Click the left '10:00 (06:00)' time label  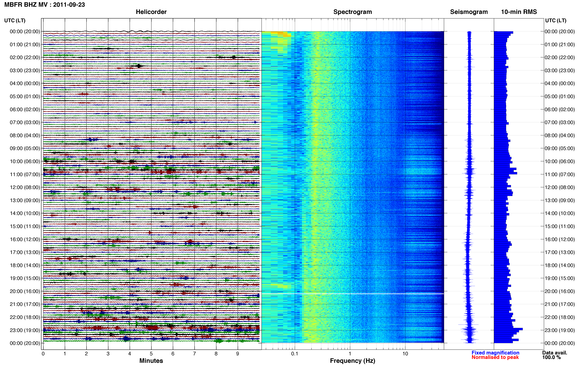coord(25,161)
